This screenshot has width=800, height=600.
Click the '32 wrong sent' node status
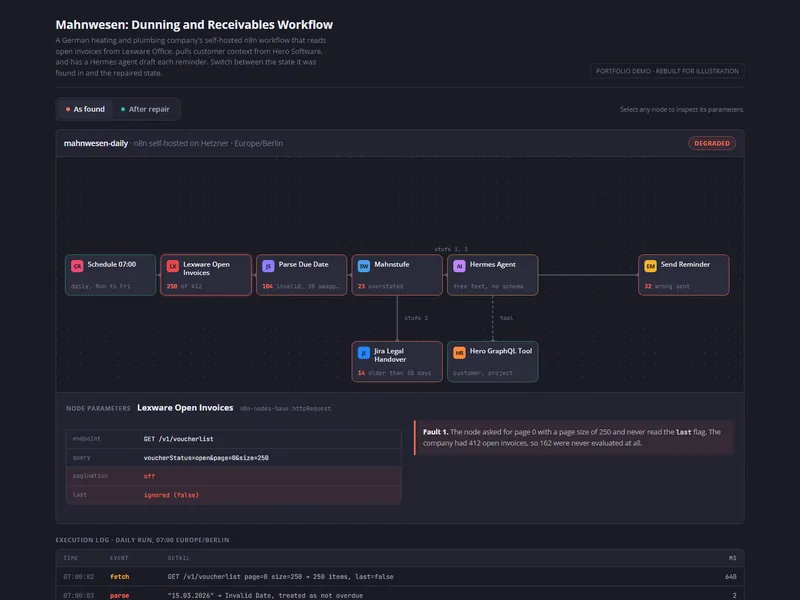tap(667, 286)
